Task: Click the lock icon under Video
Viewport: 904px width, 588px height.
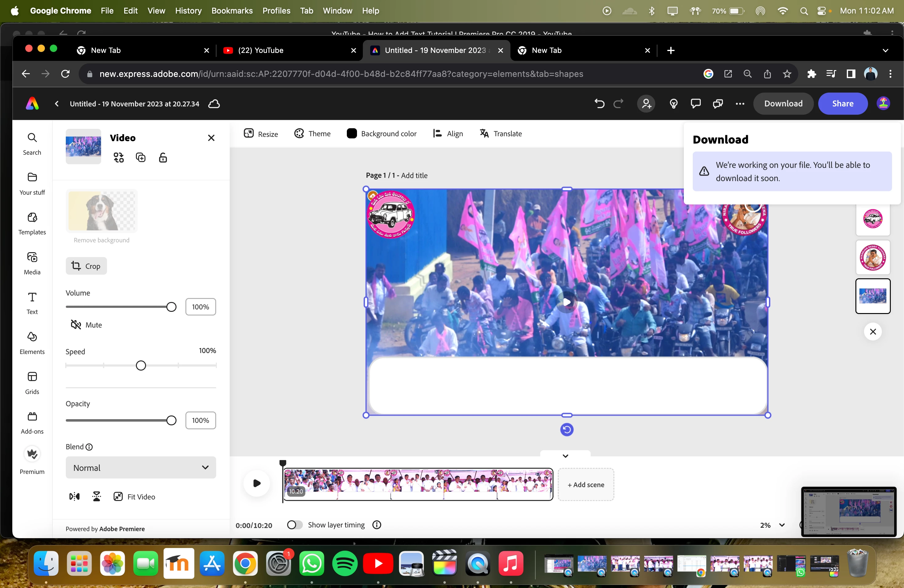Action: tap(163, 158)
